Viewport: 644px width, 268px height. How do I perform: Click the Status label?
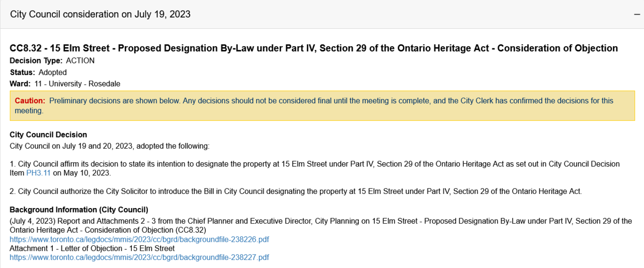point(23,73)
